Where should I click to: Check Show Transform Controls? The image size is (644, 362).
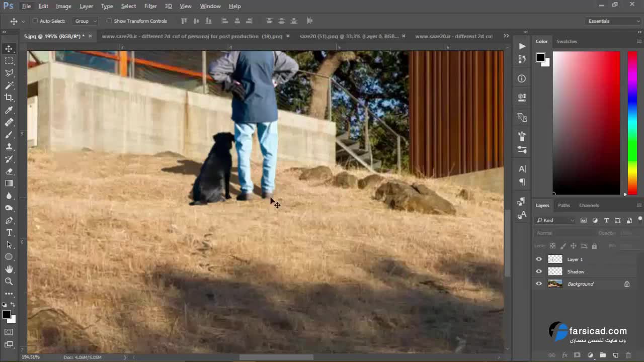pyautogui.click(x=109, y=21)
